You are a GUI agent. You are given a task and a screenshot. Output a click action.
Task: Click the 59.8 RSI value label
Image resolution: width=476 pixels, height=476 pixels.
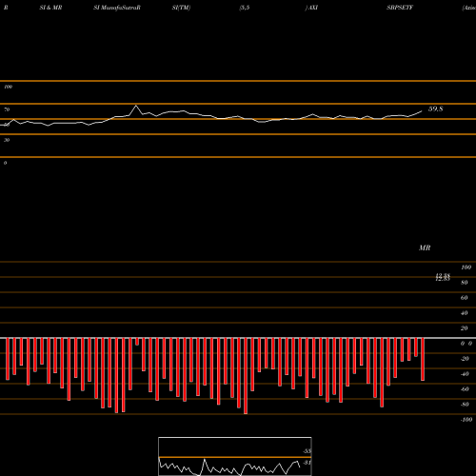435,109
